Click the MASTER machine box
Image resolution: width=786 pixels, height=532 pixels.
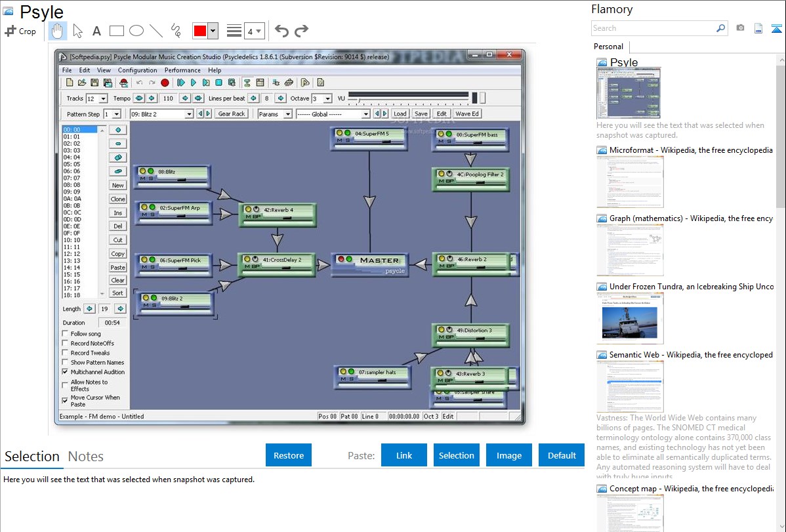click(x=370, y=265)
